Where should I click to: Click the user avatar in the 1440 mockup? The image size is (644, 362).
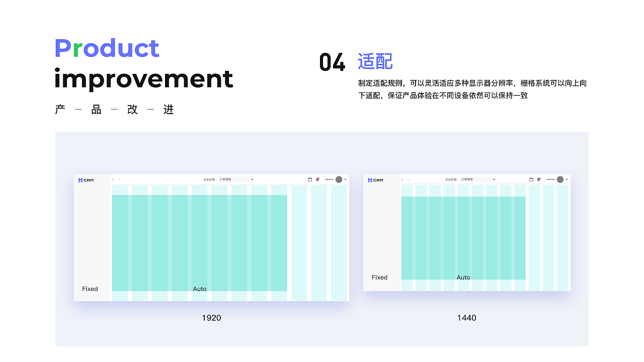[560, 179]
